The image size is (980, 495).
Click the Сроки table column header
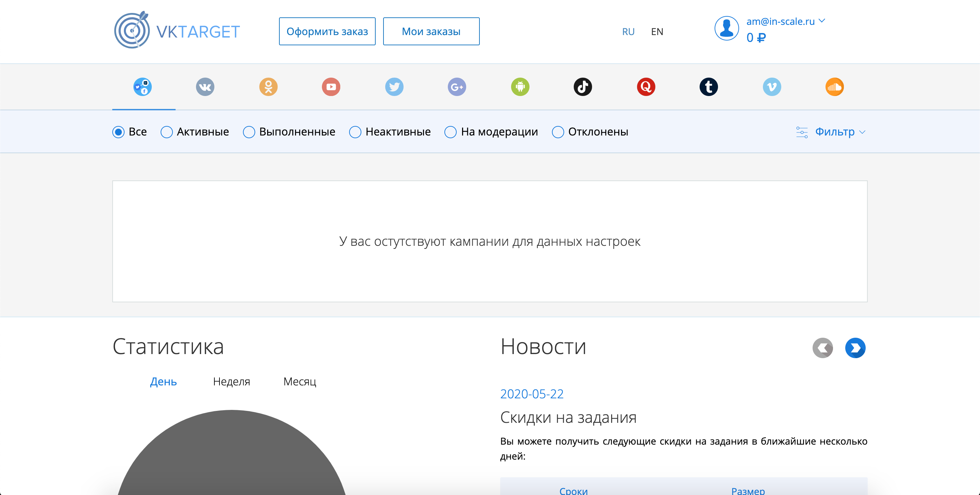pos(573,491)
